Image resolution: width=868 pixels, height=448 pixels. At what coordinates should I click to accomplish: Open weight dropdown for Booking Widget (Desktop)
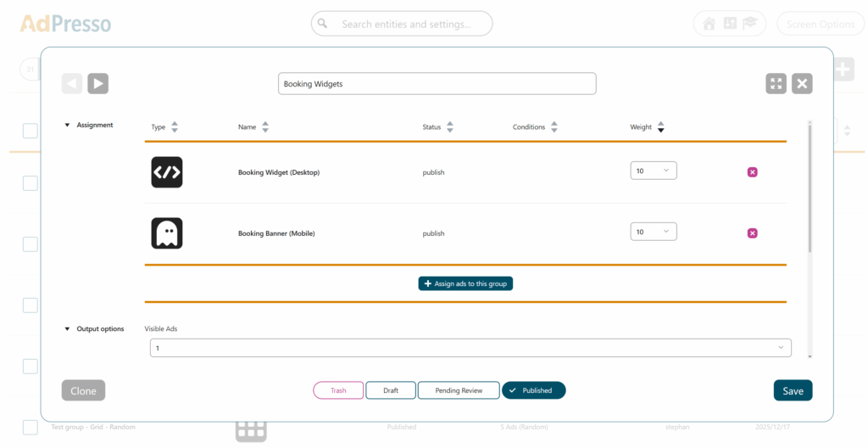(x=653, y=171)
